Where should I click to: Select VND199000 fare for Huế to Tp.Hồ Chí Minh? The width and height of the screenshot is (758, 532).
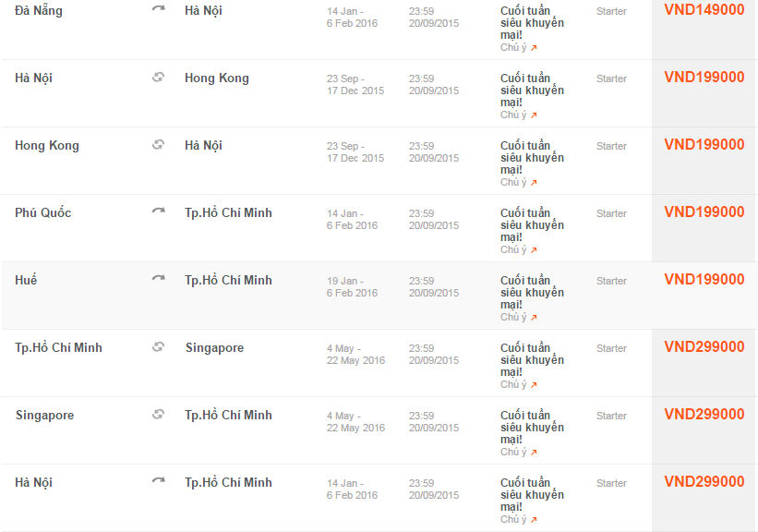point(704,280)
